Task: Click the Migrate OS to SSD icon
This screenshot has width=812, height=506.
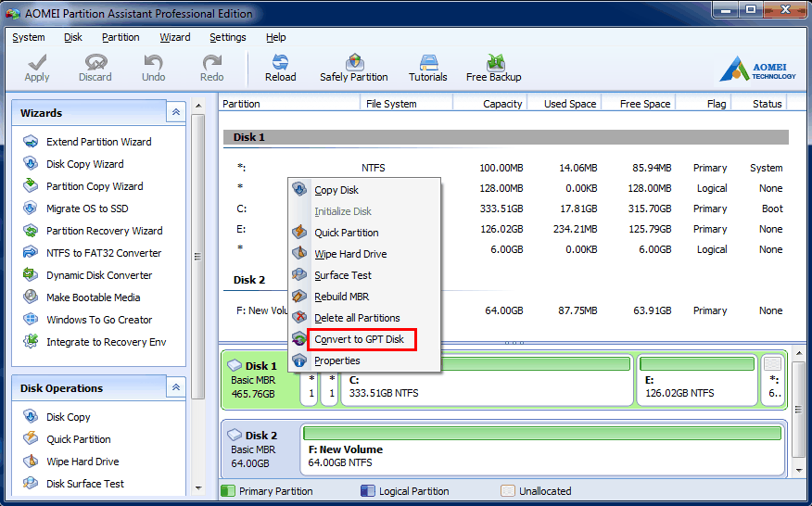Action: pyautogui.click(x=31, y=209)
